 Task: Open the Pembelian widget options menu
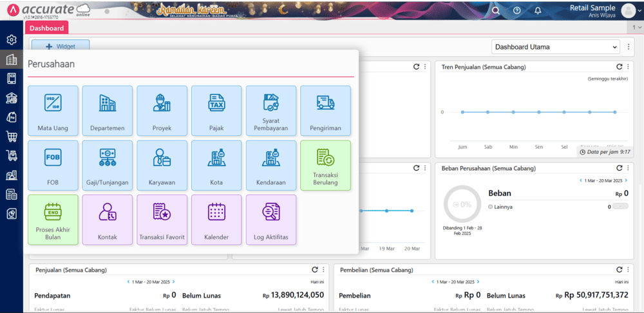click(628, 269)
